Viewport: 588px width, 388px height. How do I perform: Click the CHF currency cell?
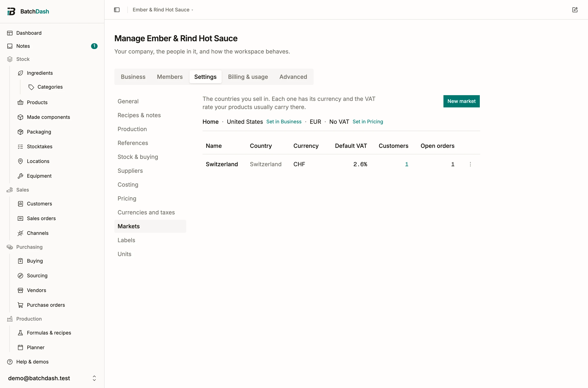pyautogui.click(x=299, y=164)
